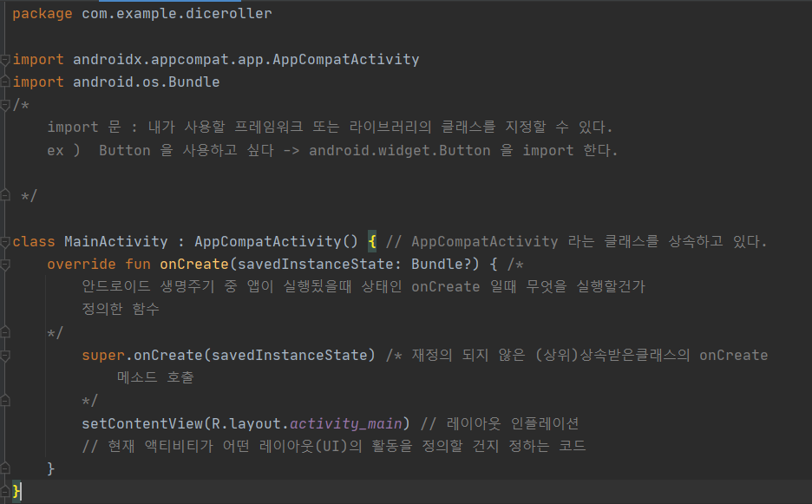Click comment text '정의한 함수'

(120, 309)
